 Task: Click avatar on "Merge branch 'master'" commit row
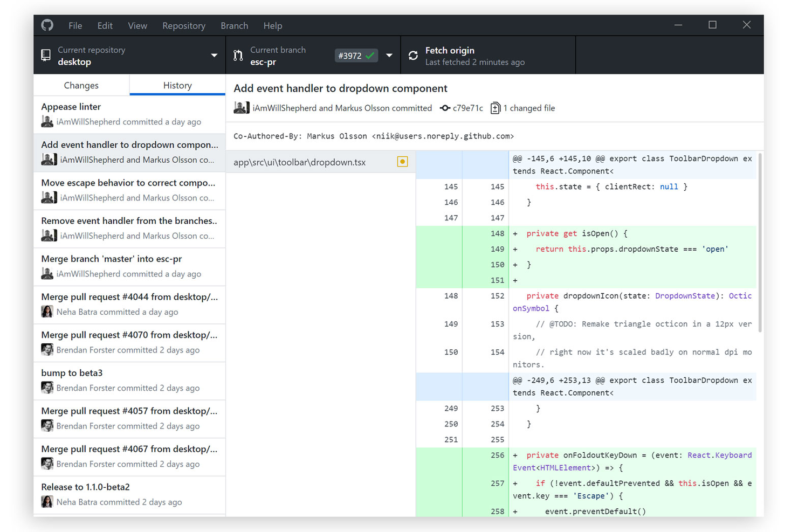pos(47,274)
